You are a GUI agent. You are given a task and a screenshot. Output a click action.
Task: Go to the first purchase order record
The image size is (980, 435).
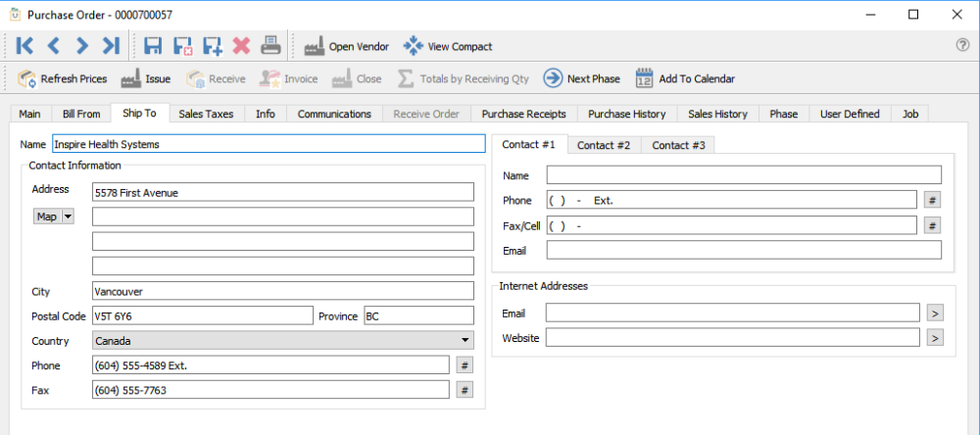click(x=24, y=46)
